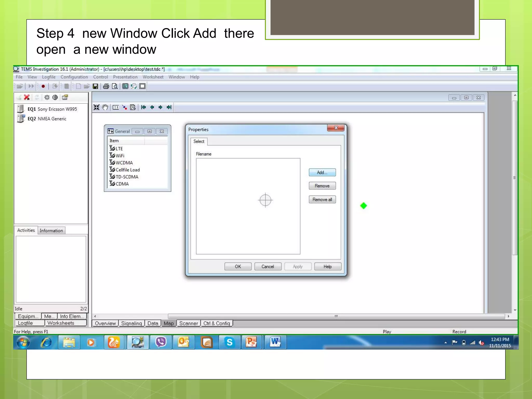Open the File menu

click(19, 77)
